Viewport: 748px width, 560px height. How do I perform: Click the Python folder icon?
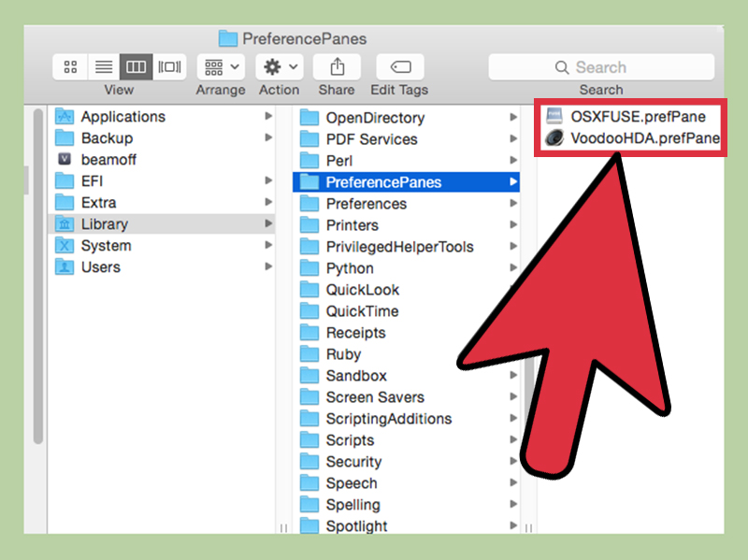click(x=309, y=267)
